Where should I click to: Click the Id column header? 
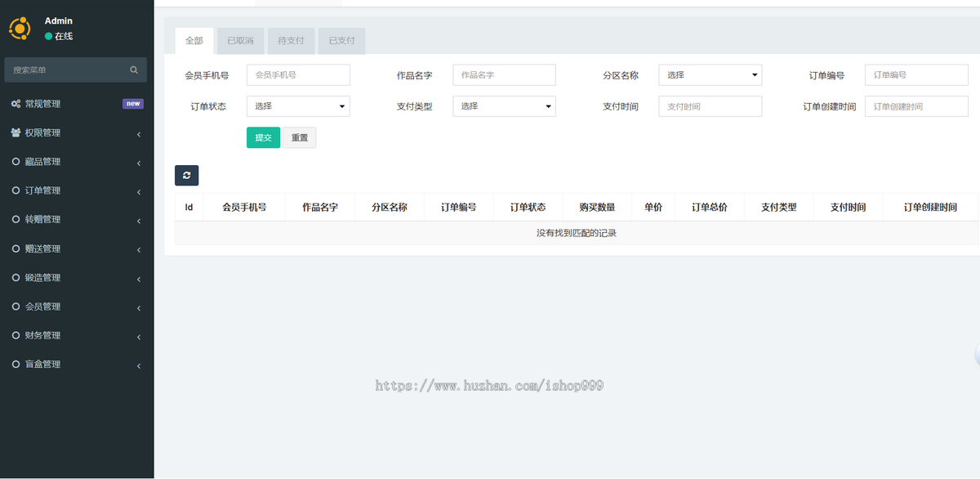coord(189,208)
